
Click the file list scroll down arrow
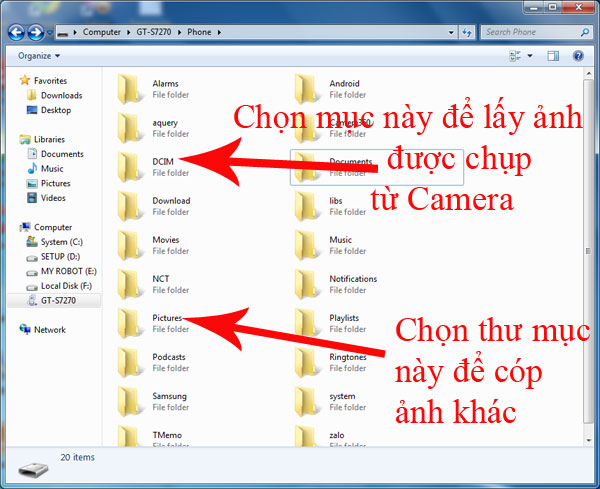pos(588,440)
